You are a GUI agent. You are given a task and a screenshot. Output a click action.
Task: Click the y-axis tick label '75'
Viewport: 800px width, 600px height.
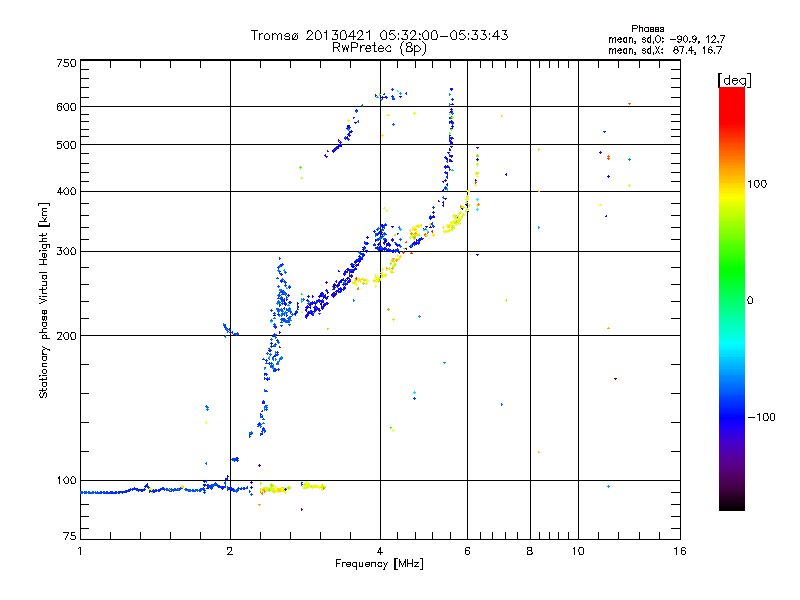click(x=70, y=536)
